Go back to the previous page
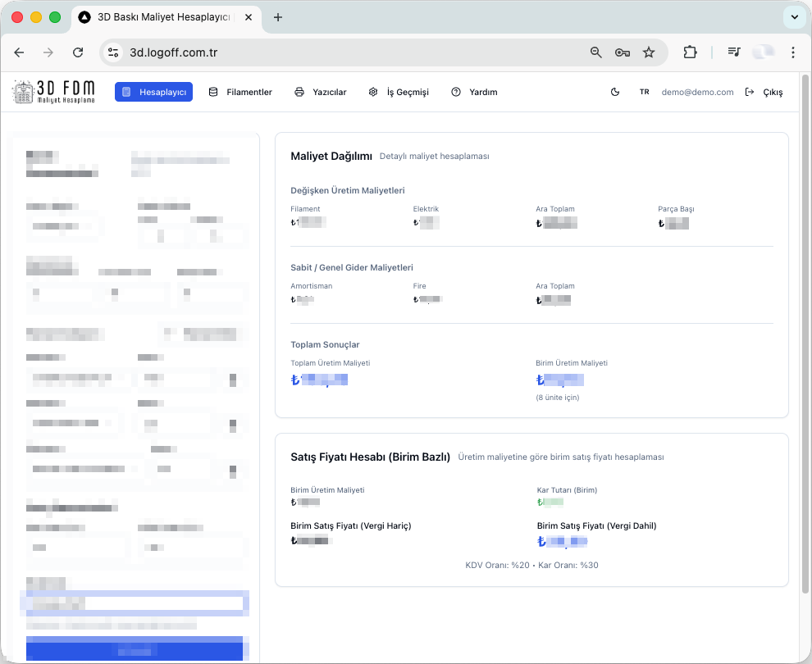Viewport: 812px width, 664px height. pyautogui.click(x=19, y=52)
